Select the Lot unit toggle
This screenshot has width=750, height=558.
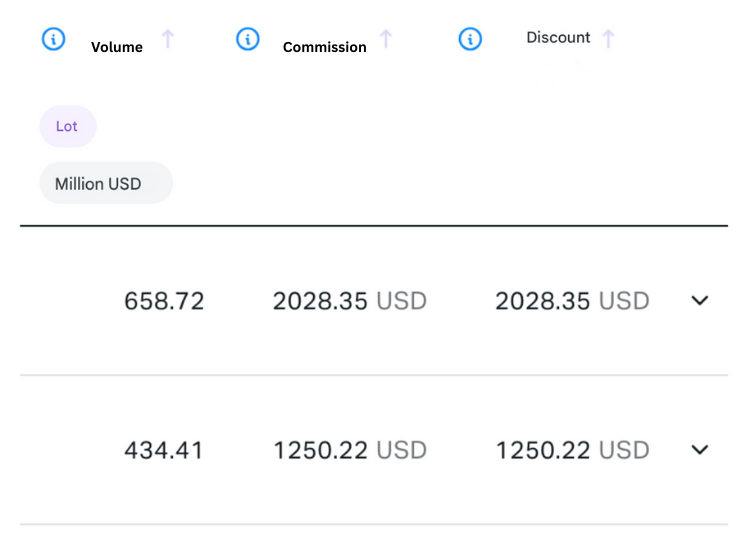click(x=68, y=126)
